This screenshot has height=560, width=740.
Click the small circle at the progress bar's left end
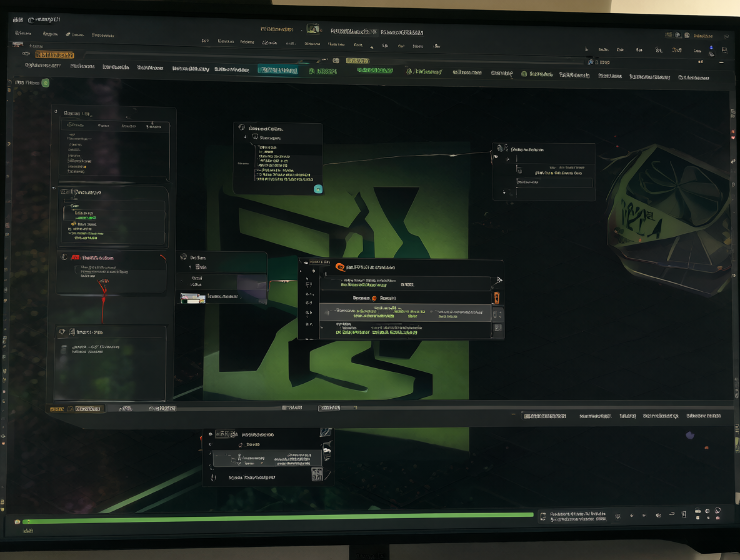17,522
